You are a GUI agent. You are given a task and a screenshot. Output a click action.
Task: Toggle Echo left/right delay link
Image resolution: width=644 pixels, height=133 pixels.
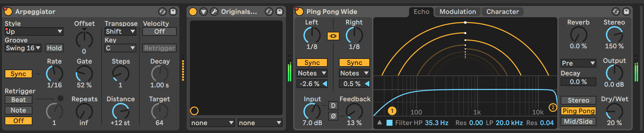(333, 36)
